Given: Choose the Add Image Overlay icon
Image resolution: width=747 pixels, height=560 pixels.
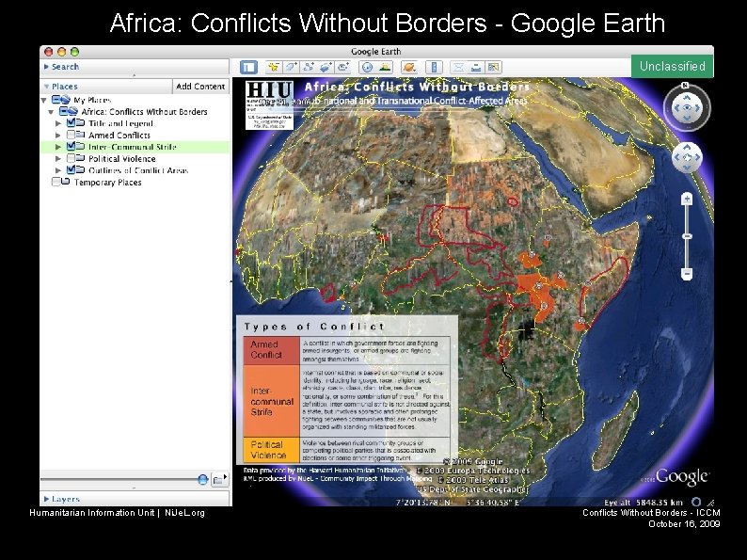Looking at the screenshot, I should click(x=326, y=67).
